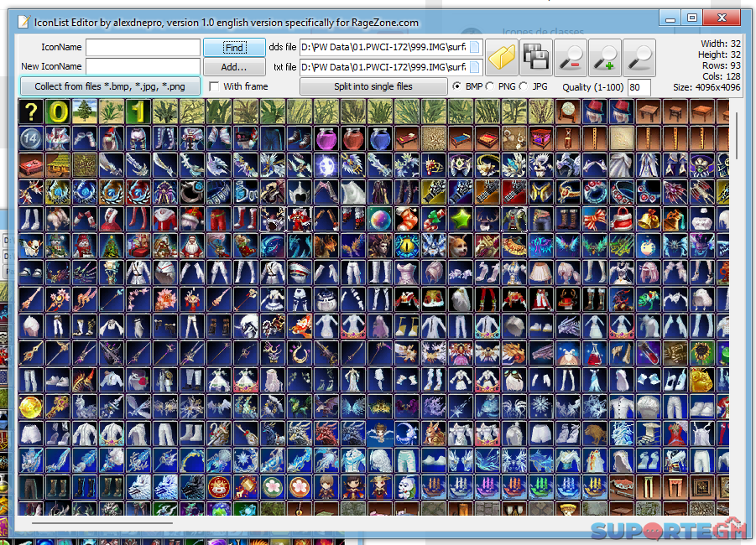Viewport: 756px width, 545px height.
Task: Select JPG output format
Action: point(524,86)
